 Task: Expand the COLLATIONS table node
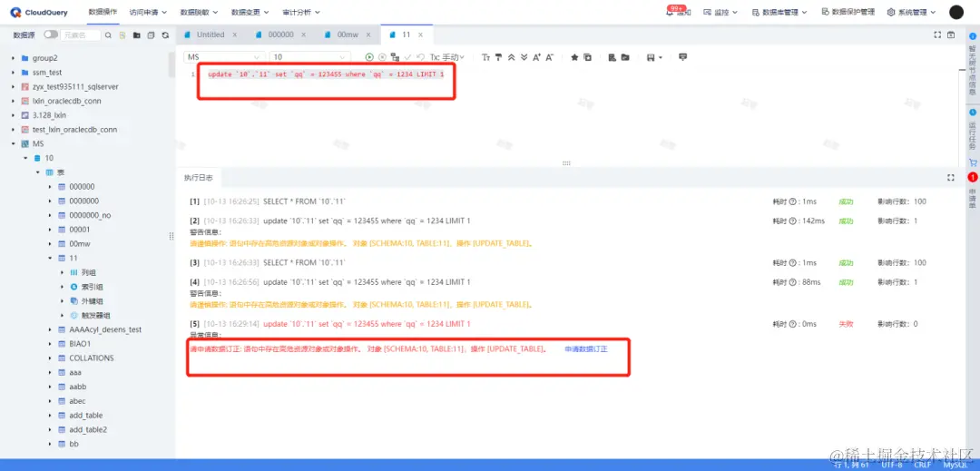coord(50,358)
